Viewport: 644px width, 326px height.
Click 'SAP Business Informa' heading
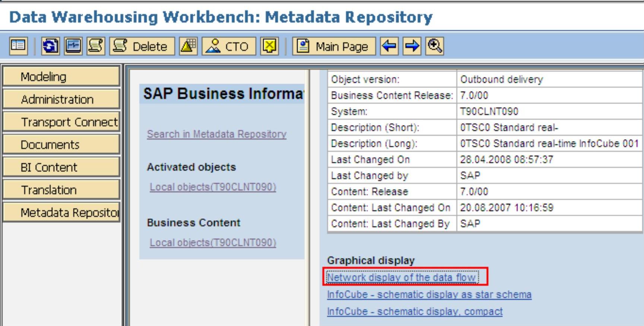coord(223,94)
